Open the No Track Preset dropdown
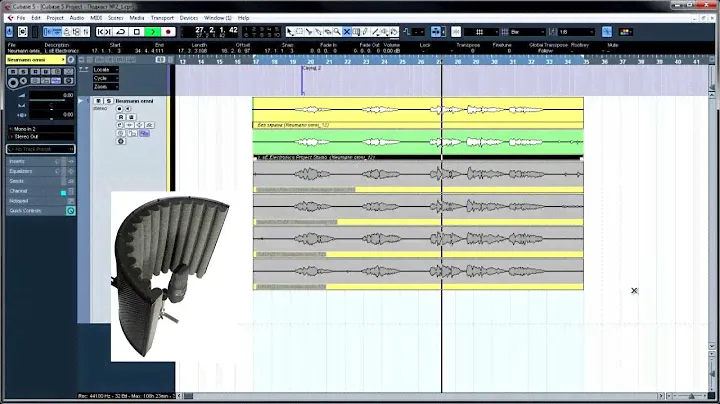Screen dimensions: 720x404 38,149
